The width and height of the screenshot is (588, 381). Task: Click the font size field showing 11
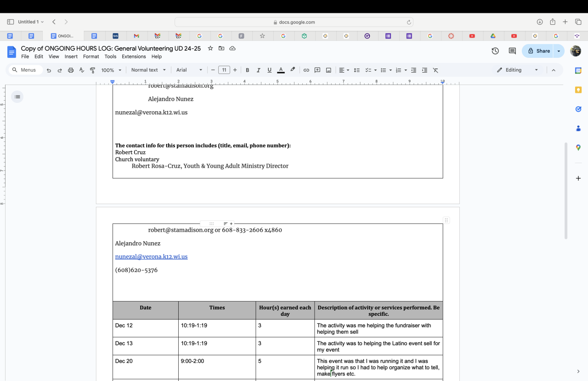[x=224, y=70]
